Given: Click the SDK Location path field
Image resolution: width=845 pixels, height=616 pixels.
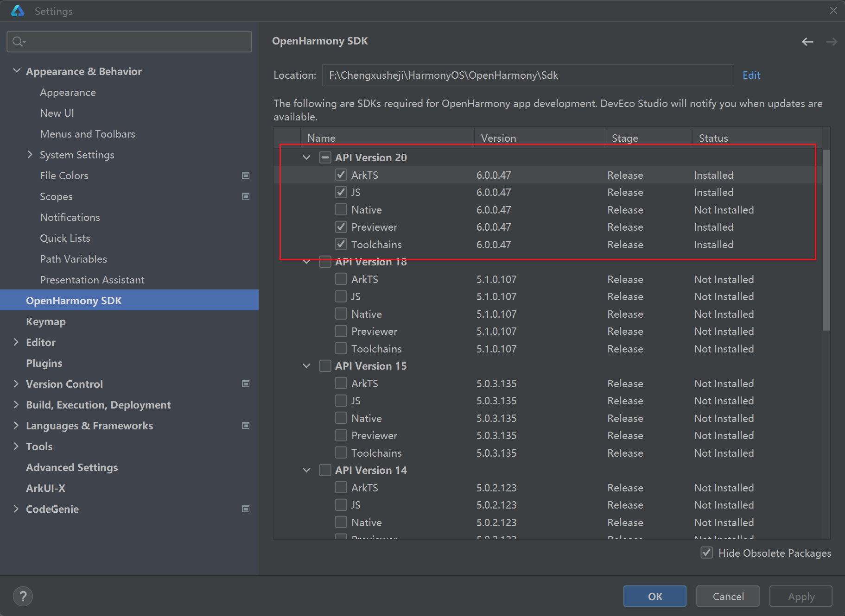Looking at the screenshot, I should pyautogui.click(x=528, y=75).
